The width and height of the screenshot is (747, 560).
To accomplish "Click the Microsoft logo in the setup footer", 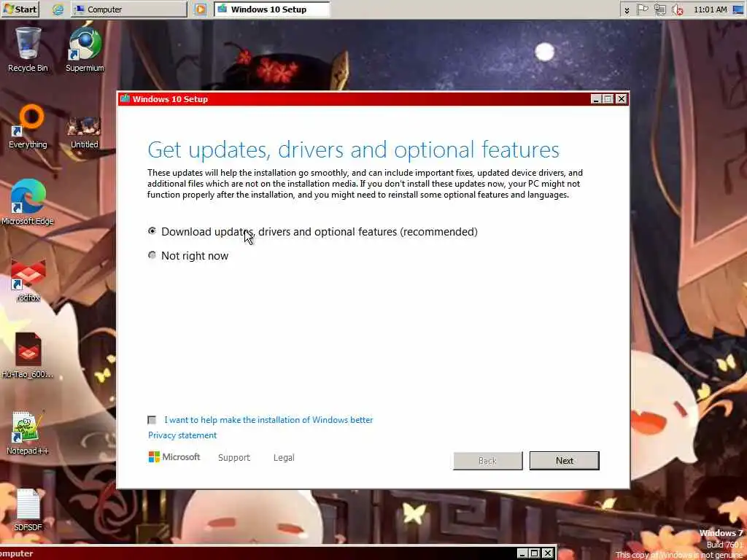I will (174, 457).
